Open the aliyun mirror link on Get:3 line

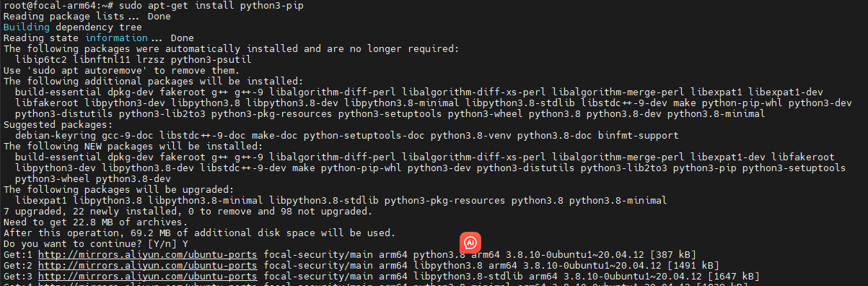[x=147, y=276]
